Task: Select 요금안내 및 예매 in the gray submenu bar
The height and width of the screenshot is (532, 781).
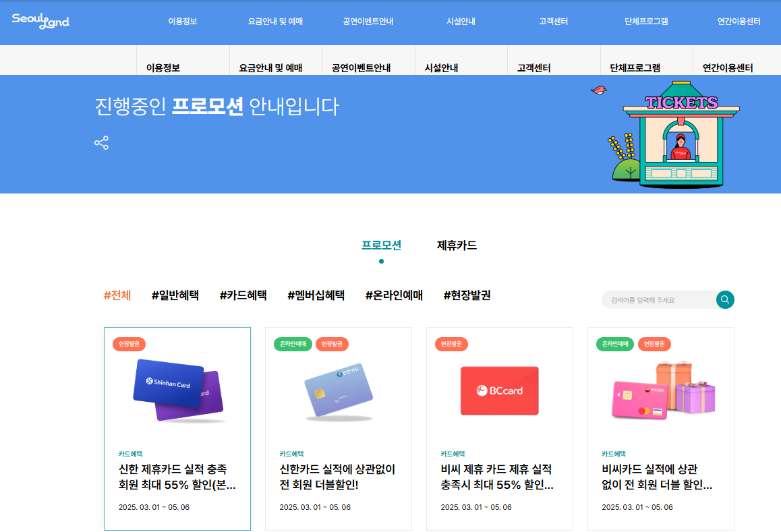Action: (270, 67)
